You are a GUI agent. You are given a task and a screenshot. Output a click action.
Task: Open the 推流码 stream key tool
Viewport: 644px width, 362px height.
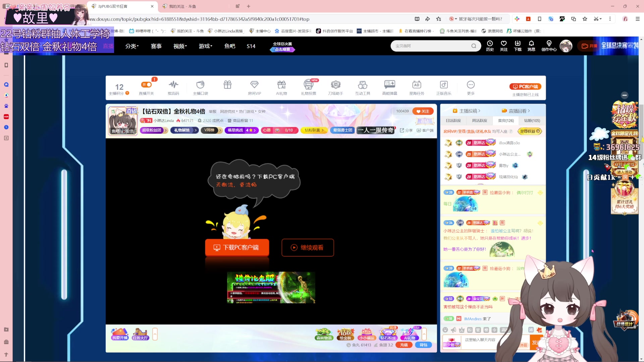[173, 87]
